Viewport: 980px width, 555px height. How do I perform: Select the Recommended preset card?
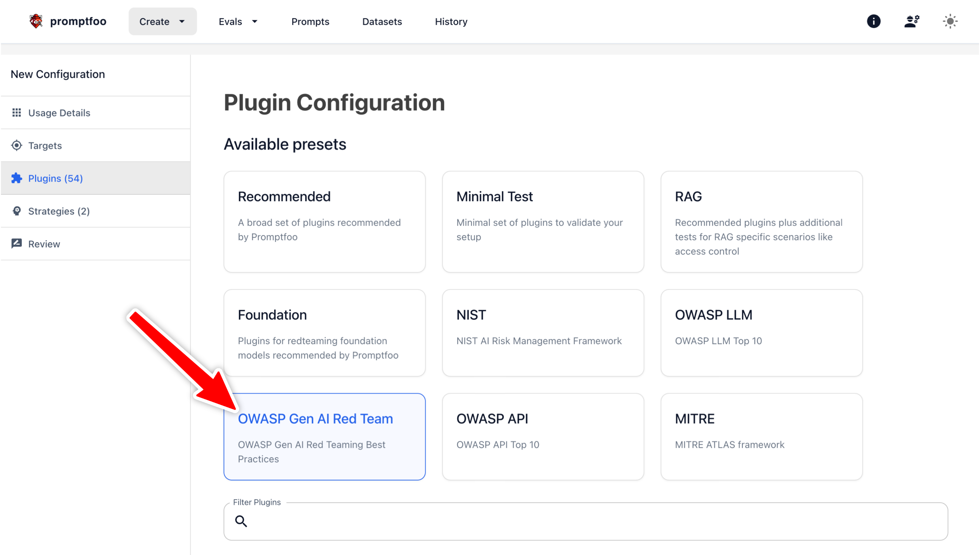point(324,221)
